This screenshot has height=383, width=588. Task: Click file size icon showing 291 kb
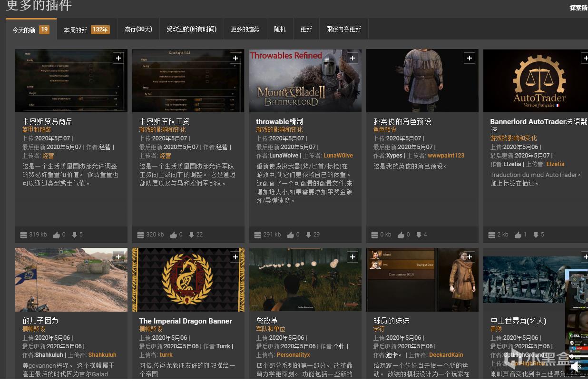point(257,235)
